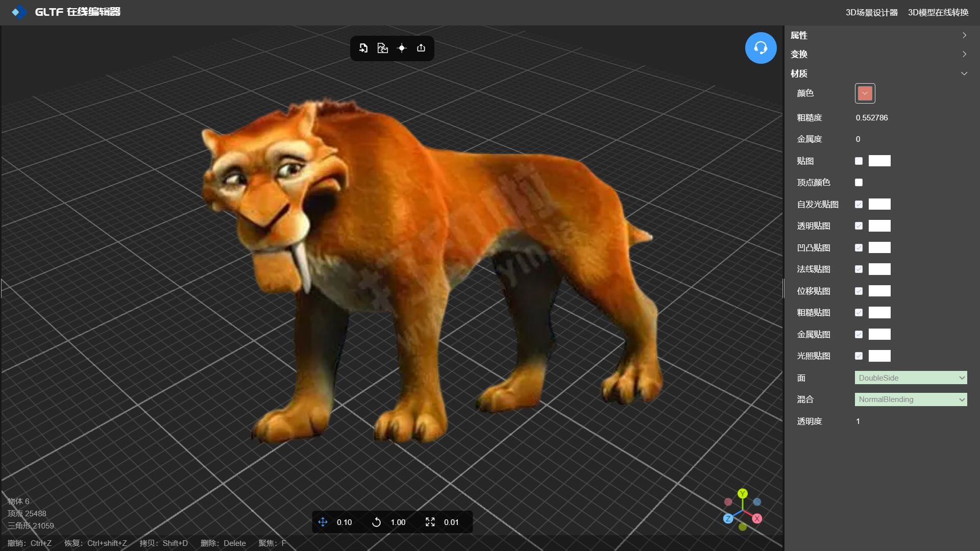Click the negative Y olive dot on gizmo
This screenshot has width=980, height=551.
pyautogui.click(x=743, y=527)
